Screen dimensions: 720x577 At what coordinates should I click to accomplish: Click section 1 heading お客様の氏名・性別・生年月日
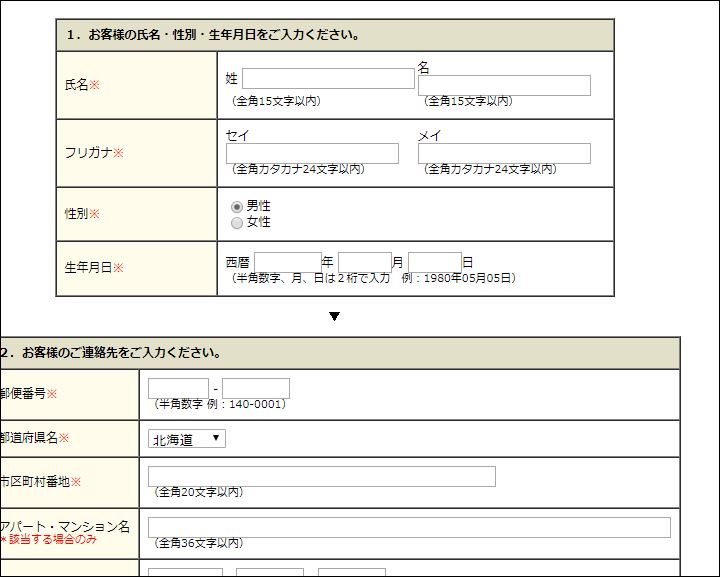click(214, 35)
